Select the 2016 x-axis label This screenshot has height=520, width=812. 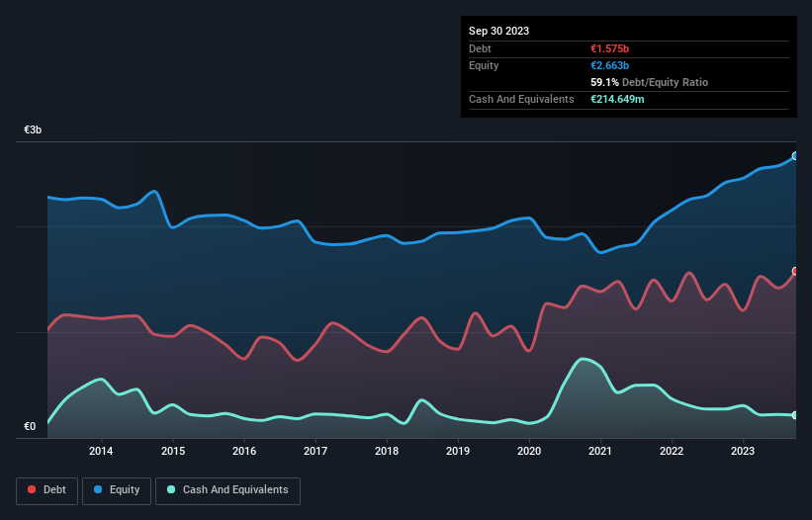(x=244, y=451)
